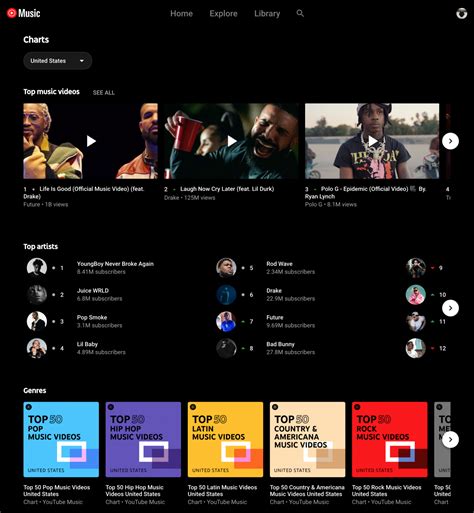Show more top artists with arrow
Image resolution: width=474 pixels, height=513 pixels.
tap(450, 308)
